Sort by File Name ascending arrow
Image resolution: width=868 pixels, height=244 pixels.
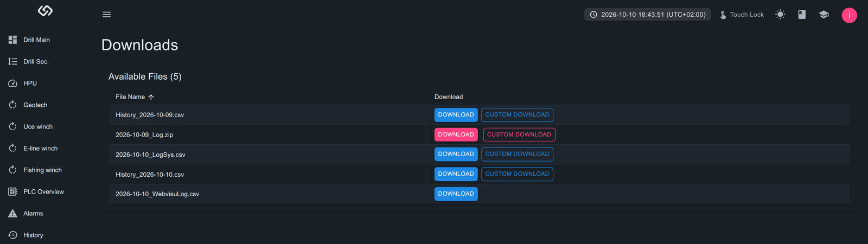[151, 97]
